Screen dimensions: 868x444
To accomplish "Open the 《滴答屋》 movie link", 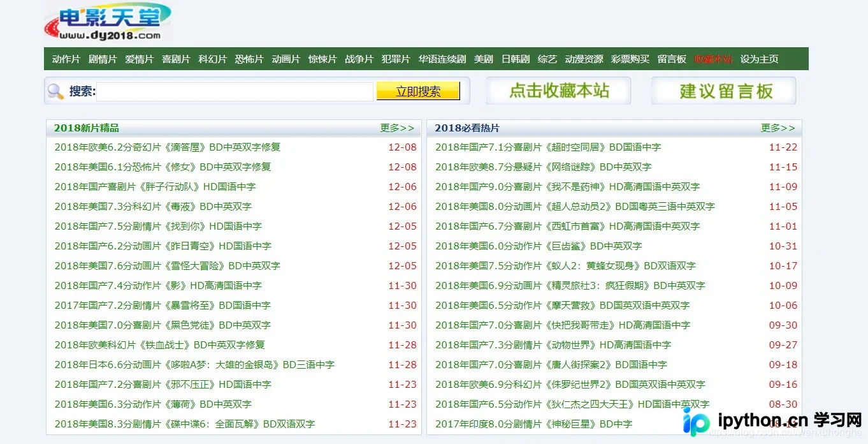I will (168, 147).
